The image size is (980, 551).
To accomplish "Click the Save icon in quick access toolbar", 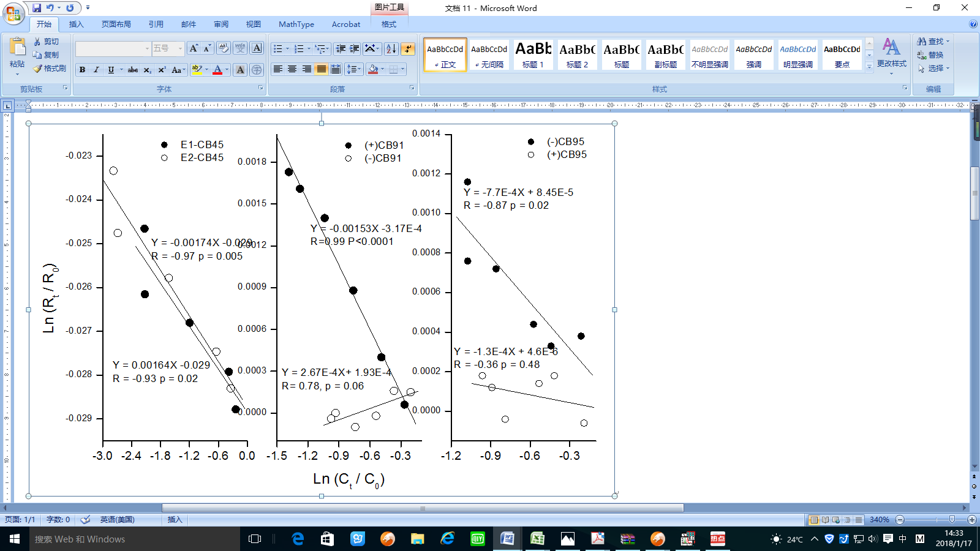I will (x=37, y=8).
